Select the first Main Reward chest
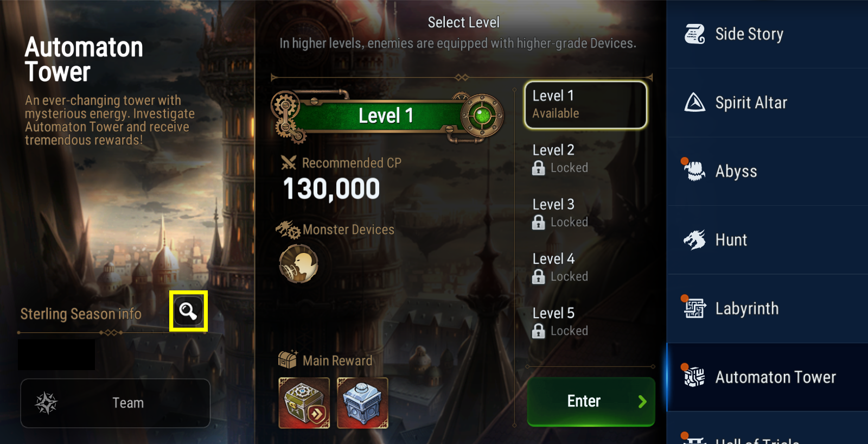Screen dimensions: 868x444 [x=304, y=403]
